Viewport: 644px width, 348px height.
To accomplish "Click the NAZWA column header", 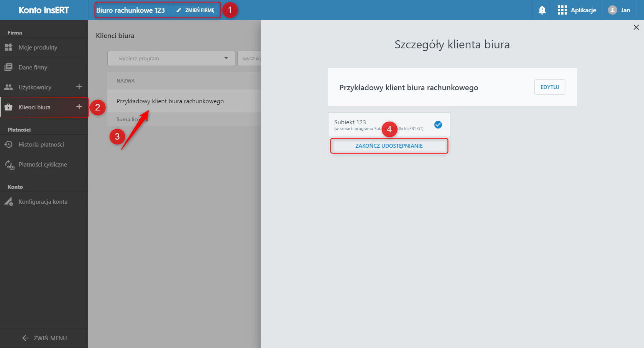I will tap(126, 81).
